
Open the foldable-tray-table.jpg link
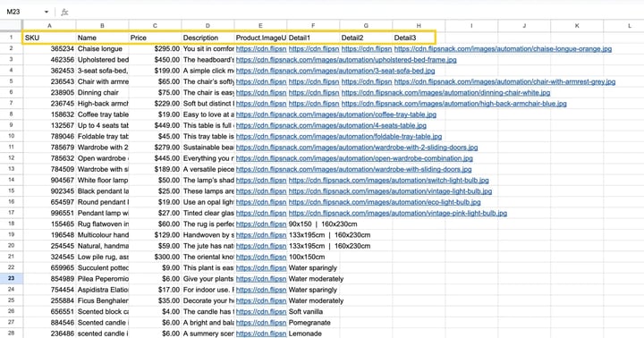tap(339, 136)
